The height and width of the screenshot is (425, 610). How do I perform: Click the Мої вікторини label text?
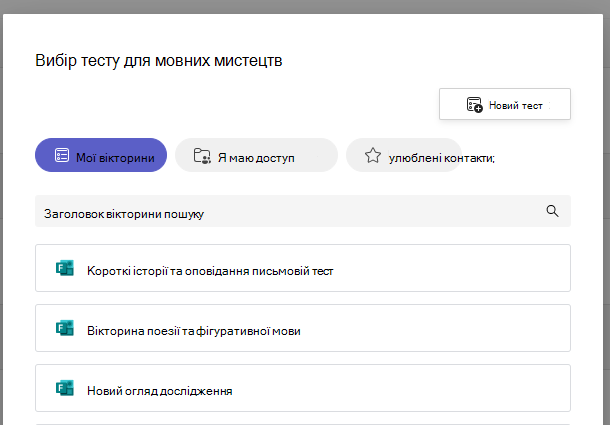pyautogui.click(x=115, y=158)
